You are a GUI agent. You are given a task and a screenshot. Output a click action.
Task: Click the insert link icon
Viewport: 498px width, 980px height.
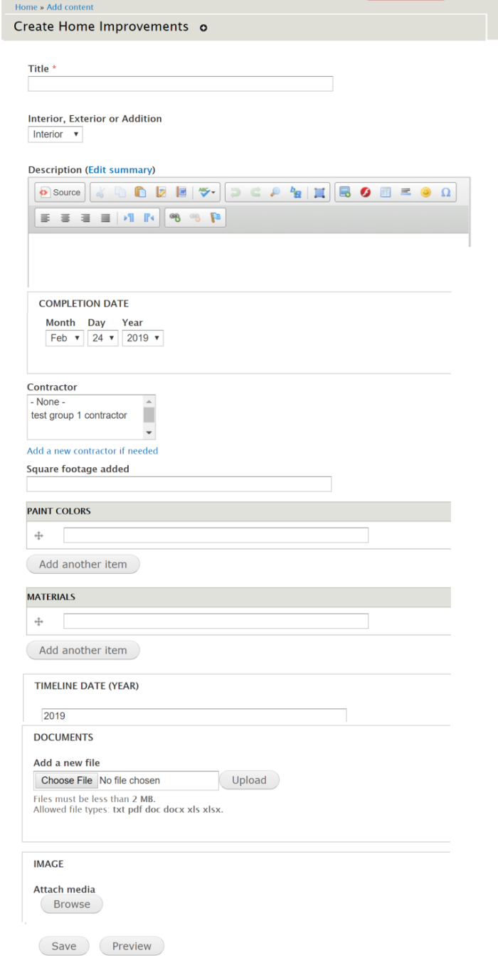coord(175,218)
